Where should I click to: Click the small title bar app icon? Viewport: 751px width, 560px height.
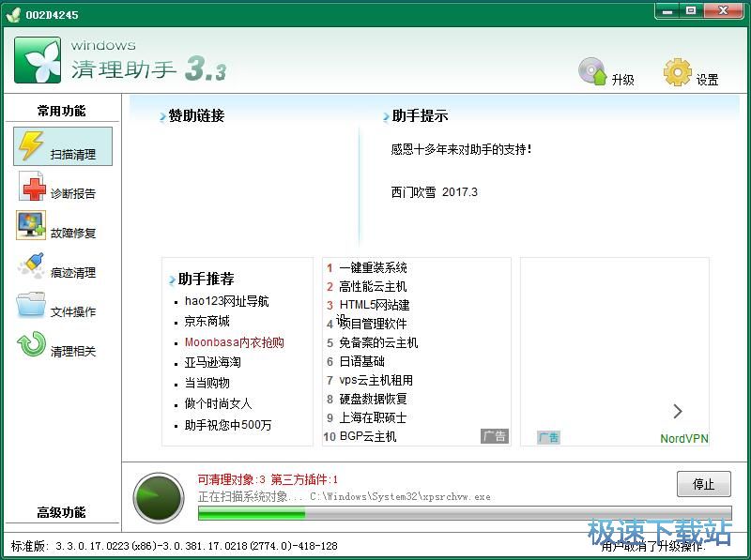point(13,15)
